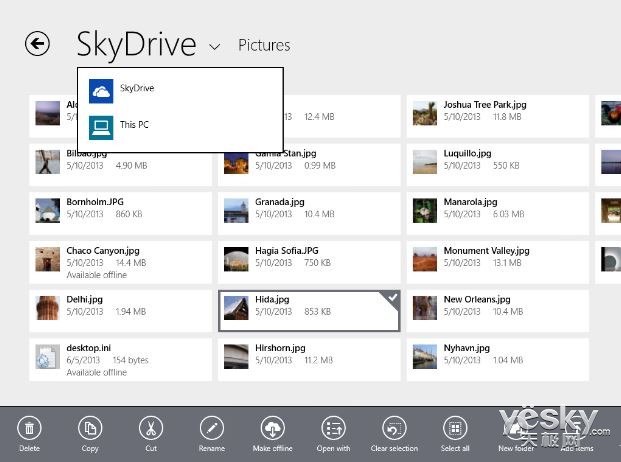
Task: Delete the selected file
Action: tap(29, 433)
